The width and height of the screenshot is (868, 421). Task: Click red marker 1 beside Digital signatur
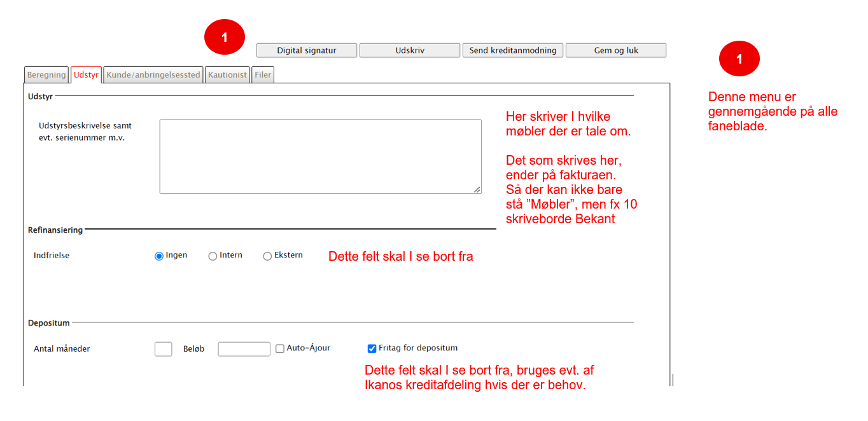point(224,38)
